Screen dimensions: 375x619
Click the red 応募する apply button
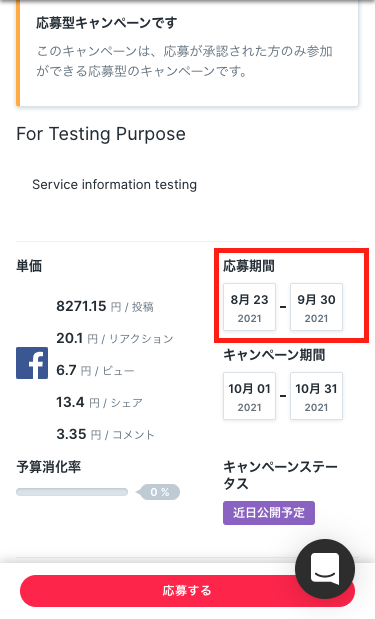(188, 591)
